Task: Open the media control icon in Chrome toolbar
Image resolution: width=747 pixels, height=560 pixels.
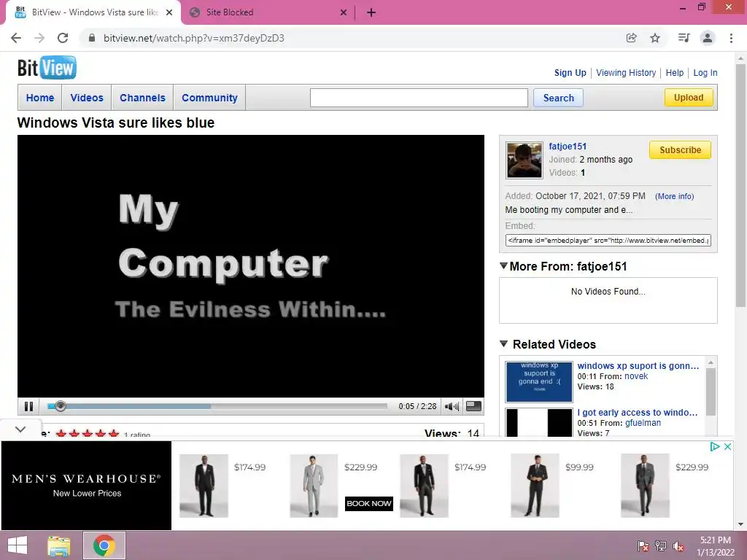Action: [x=684, y=38]
